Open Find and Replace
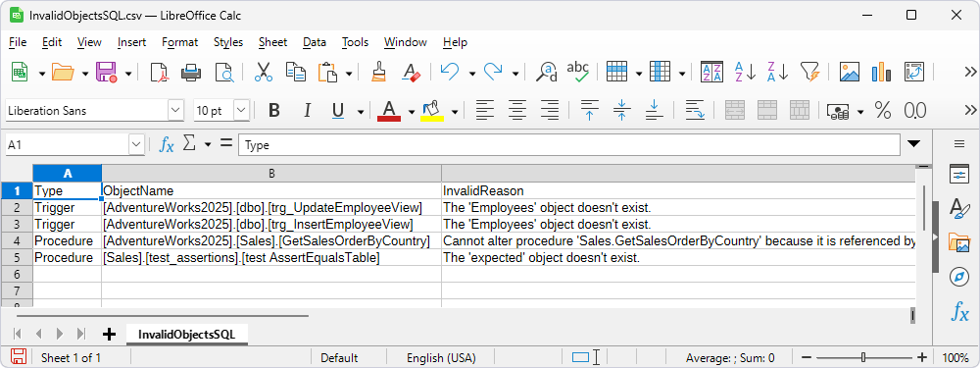This screenshot has width=980, height=368. (x=546, y=72)
